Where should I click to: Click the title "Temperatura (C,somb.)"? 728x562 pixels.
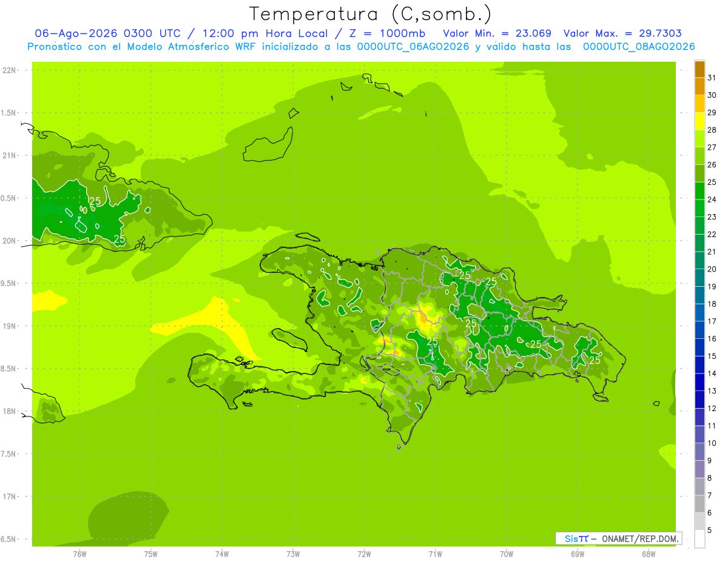pyautogui.click(x=371, y=14)
